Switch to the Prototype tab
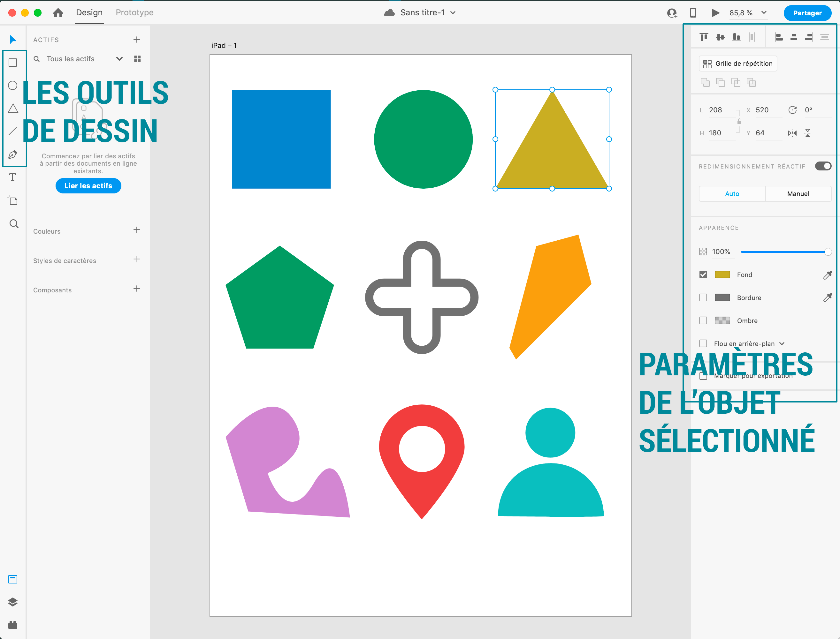 pyautogui.click(x=134, y=12)
